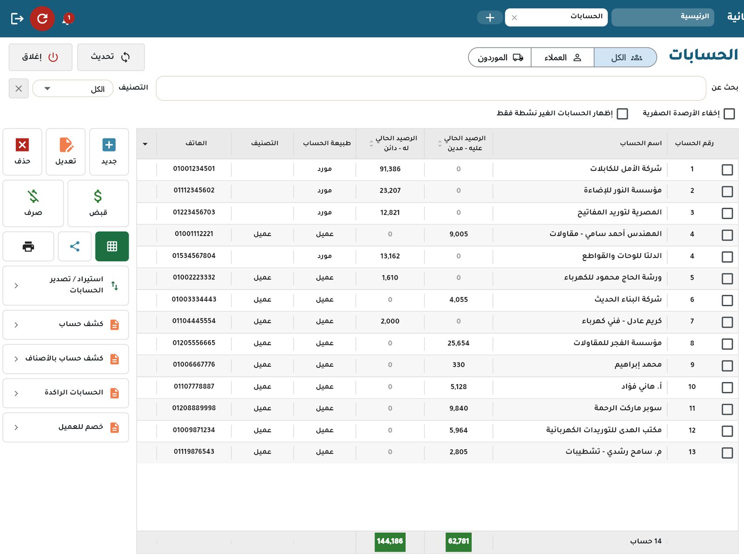Toggle إظهار الحسابات الغير نشطة فقط checkbox
Viewport: 744px width, 560px height.
(x=623, y=114)
